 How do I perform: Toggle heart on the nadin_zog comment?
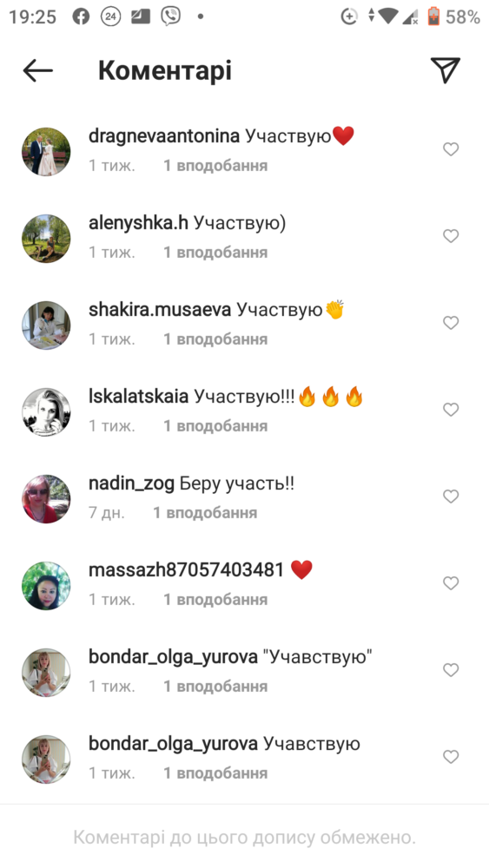[x=451, y=496]
